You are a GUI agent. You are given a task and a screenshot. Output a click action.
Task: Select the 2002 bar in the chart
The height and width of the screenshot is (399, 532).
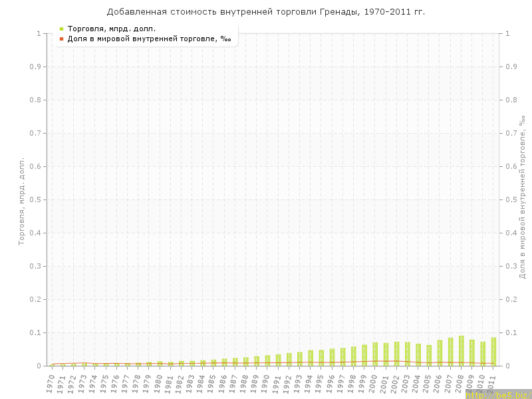coord(396,354)
